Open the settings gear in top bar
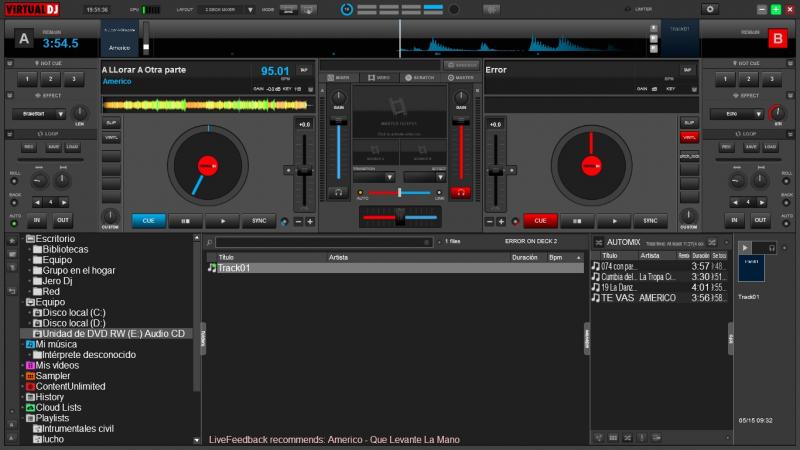The height and width of the screenshot is (450, 800). [x=710, y=9]
